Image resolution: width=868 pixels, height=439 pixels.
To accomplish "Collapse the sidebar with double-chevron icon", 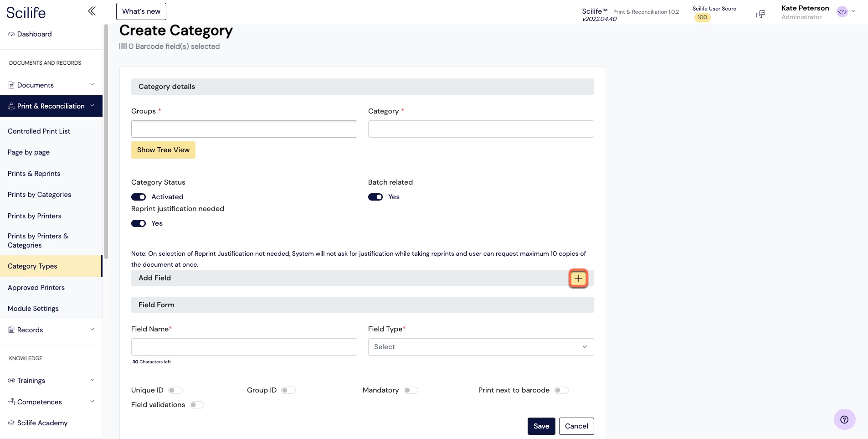I will pyautogui.click(x=92, y=11).
